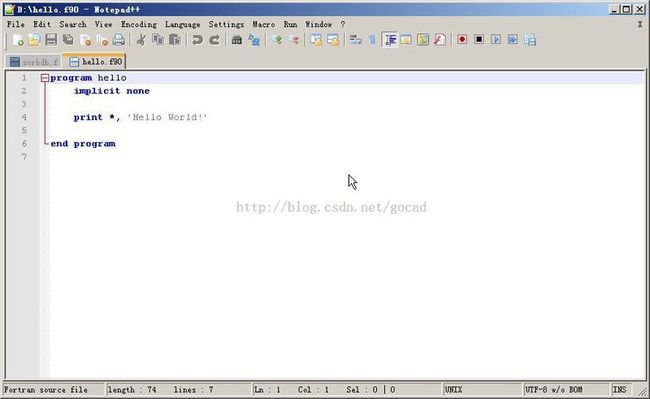Viewport: 650px width, 399px height.
Task: Click the Zoom In toolbar icon
Action: [x=276, y=40]
